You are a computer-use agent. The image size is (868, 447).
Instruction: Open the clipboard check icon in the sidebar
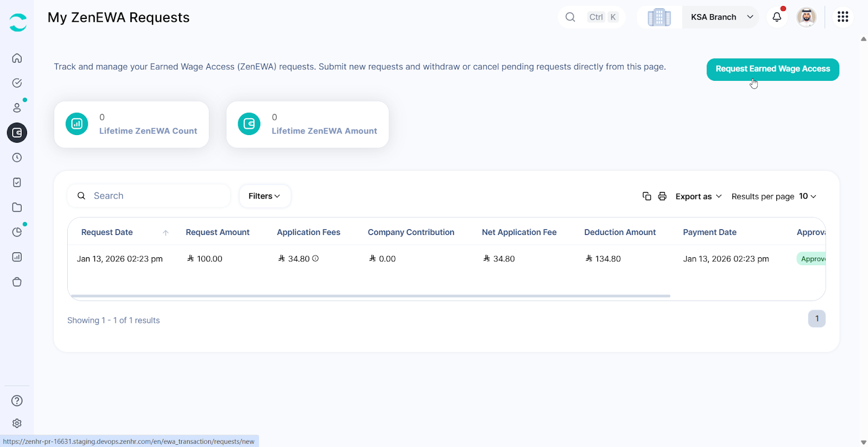click(x=17, y=182)
